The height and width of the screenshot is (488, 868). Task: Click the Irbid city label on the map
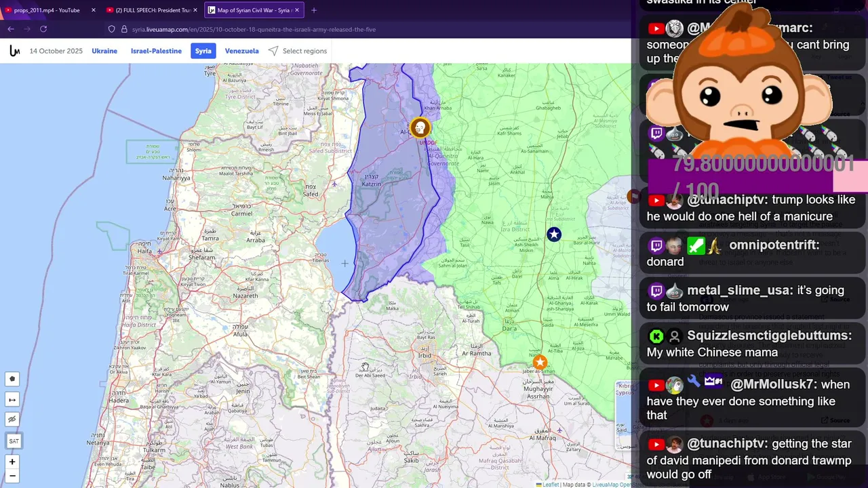pyautogui.click(x=425, y=355)
